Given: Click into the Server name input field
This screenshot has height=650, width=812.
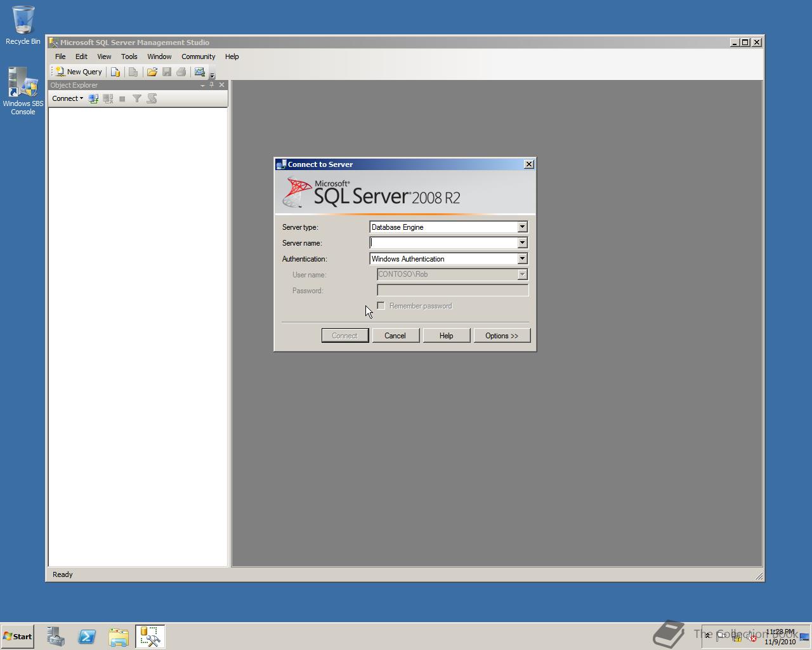Looking at the screenshot, I should pos(443,242).
